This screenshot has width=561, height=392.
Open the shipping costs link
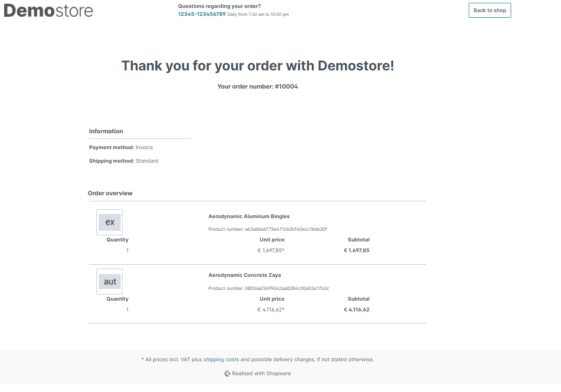[221, 359]
